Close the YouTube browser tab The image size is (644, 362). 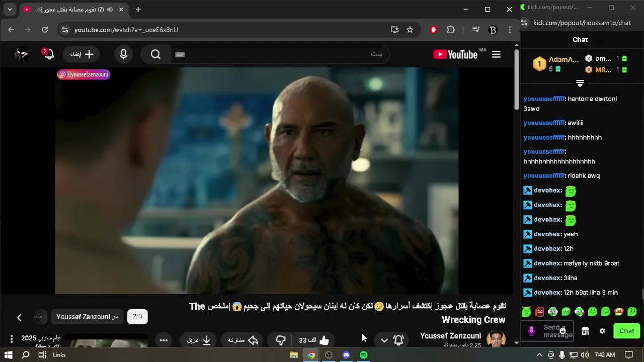click(121, 10)
